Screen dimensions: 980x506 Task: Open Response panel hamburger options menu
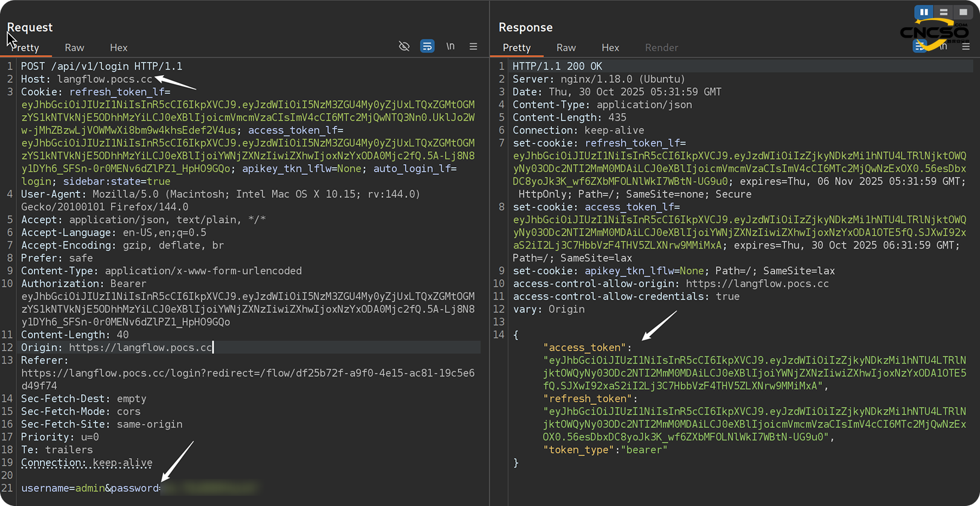coord(965,47)
